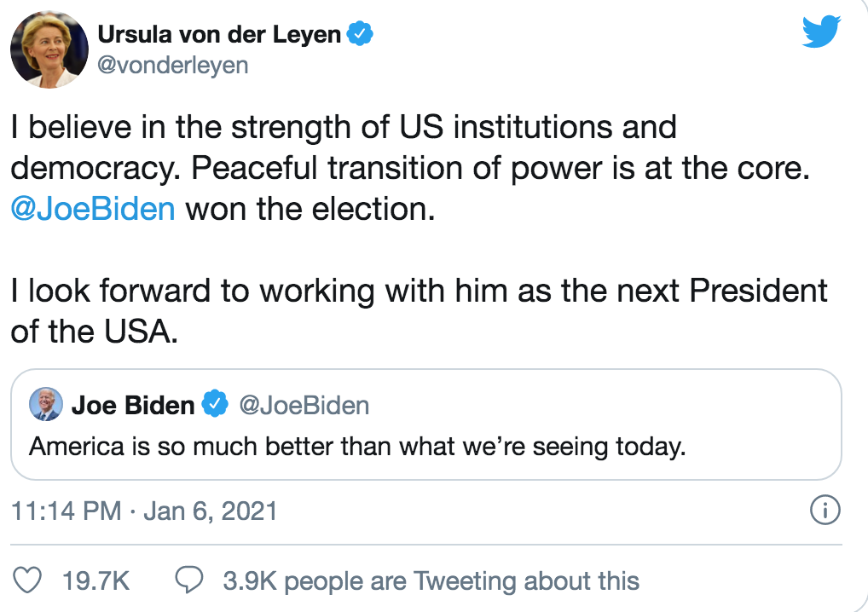Open Joe Biden's small avatar

45,405
